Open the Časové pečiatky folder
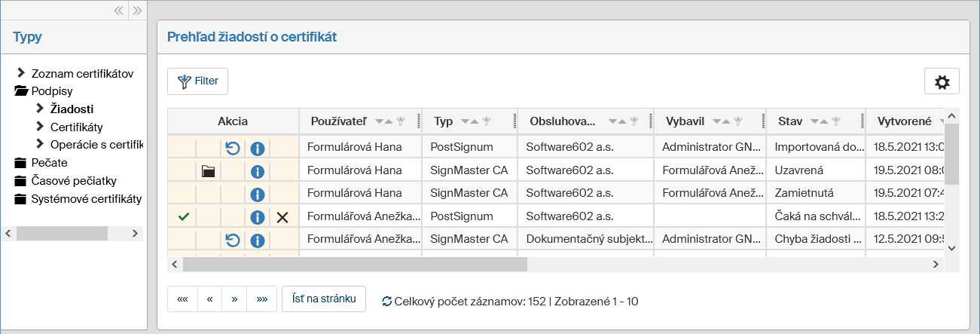 [x=74, y=181]
